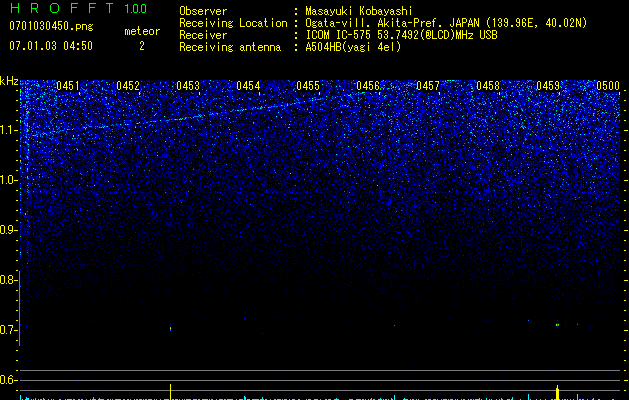This screenshot has height=400, width=629.
Task: Click the 0453 time marker
Action: click(188, 86)
